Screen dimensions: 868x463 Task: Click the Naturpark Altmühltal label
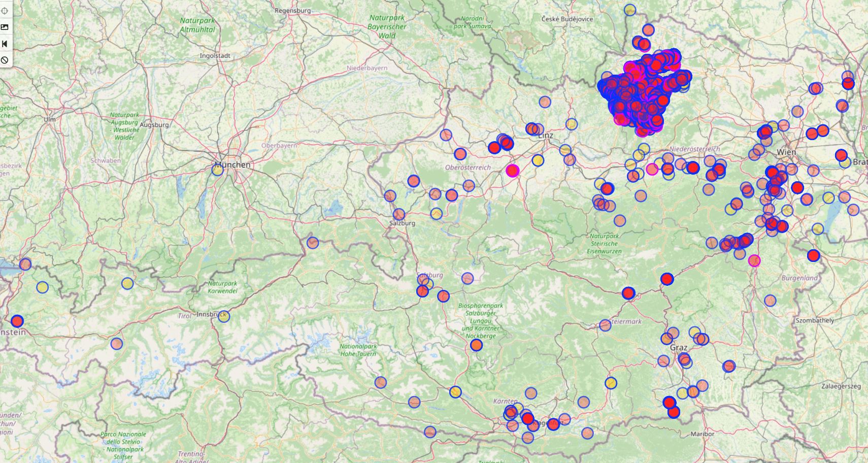pyautogui.click(x=197, y=25)
